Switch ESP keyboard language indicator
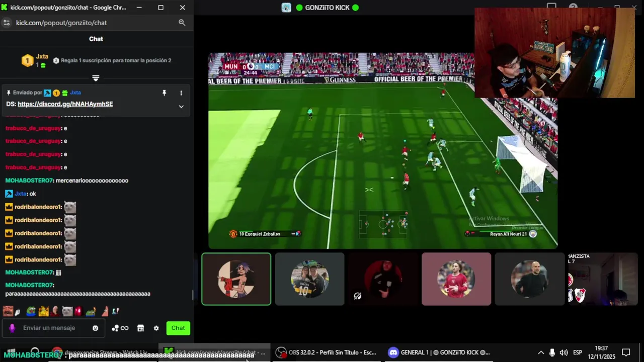The image size is (644, 362). (578, 352)
